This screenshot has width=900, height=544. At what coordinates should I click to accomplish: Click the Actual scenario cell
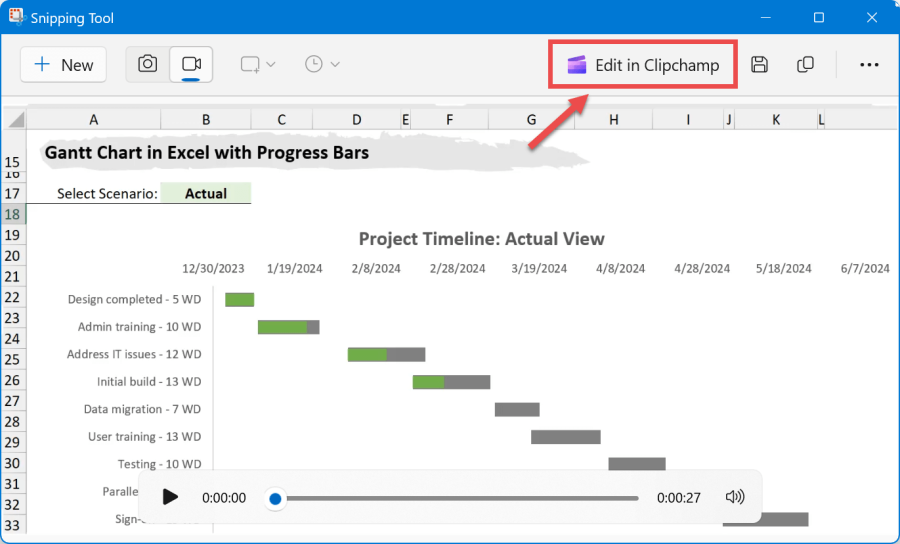(205, 193)
